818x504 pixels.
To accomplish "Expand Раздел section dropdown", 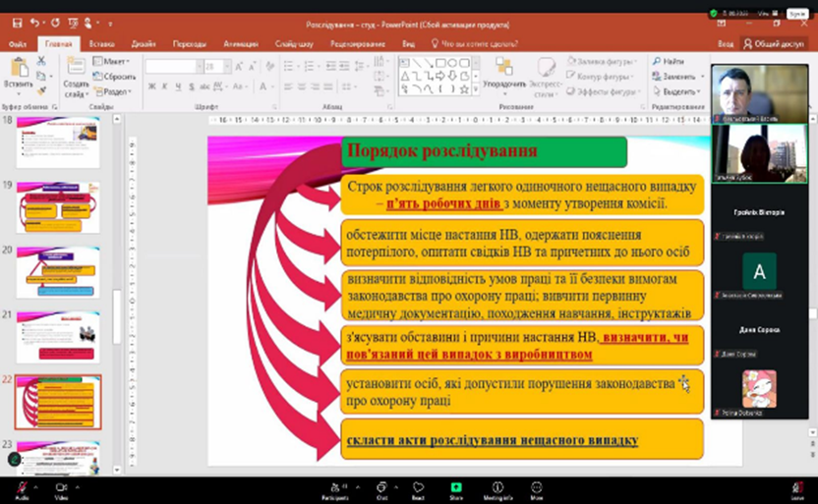I will pos(113,91).
